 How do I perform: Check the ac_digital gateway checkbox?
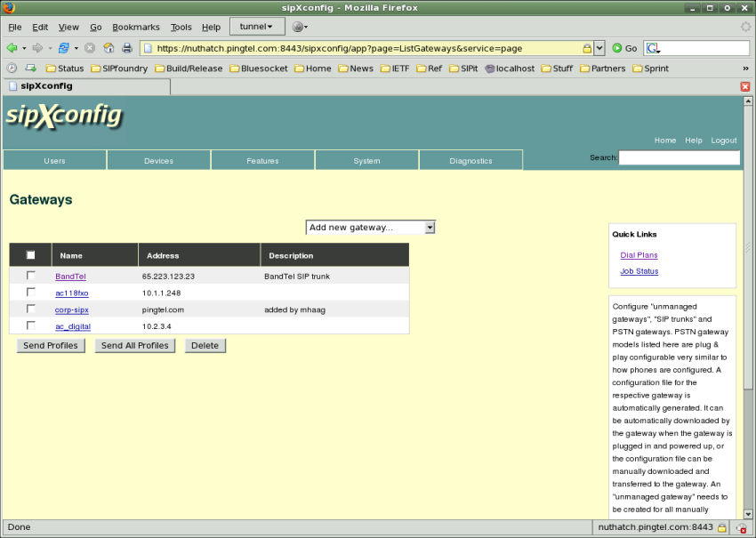31,325
